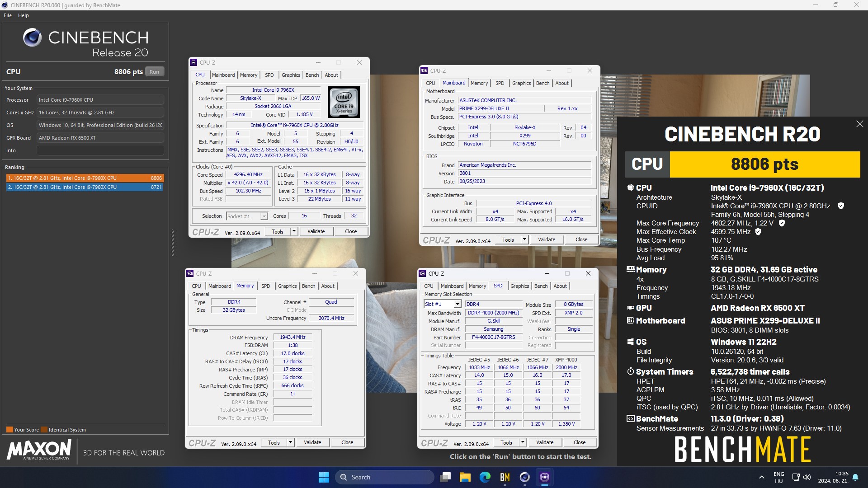Image resolution: width=868 pixels, height=488 pixels.
Task: Click the GPU icon in BenchMate panel
Action: tap(630, 308)
